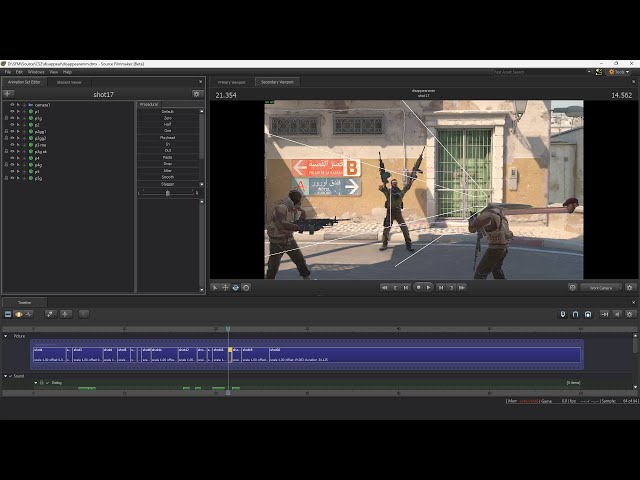Switch to the Graph Editor mode icon
Image resolution: width=640 pixels, height=480 pixels.
tap(29, 314)
